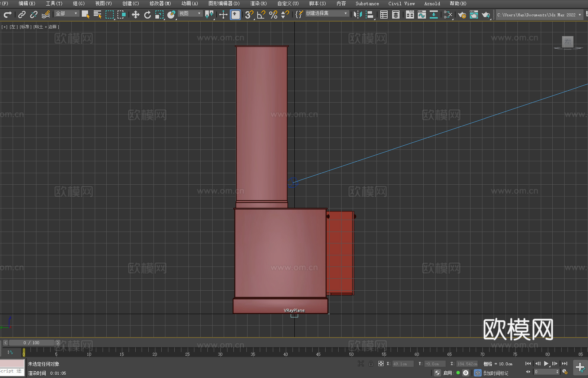Open the mini curve editor icon

point(10,352)
